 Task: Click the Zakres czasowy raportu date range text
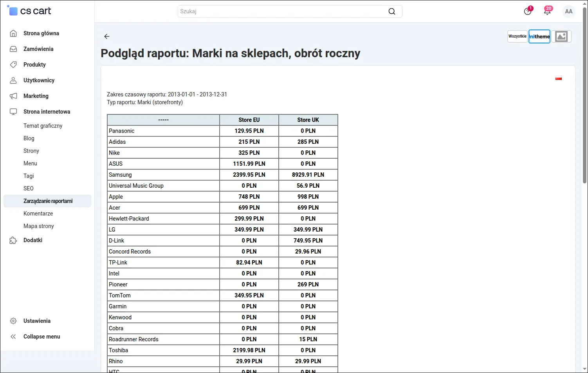tap(167, 94)
